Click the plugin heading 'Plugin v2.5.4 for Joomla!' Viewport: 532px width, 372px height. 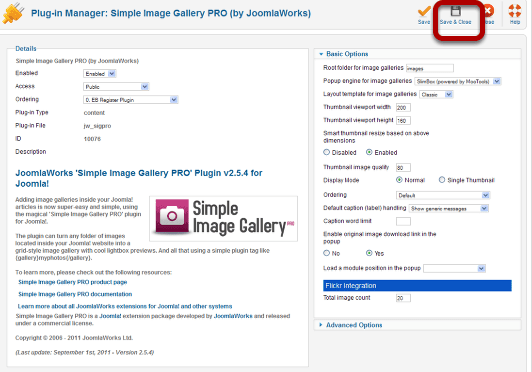point(138,178)
